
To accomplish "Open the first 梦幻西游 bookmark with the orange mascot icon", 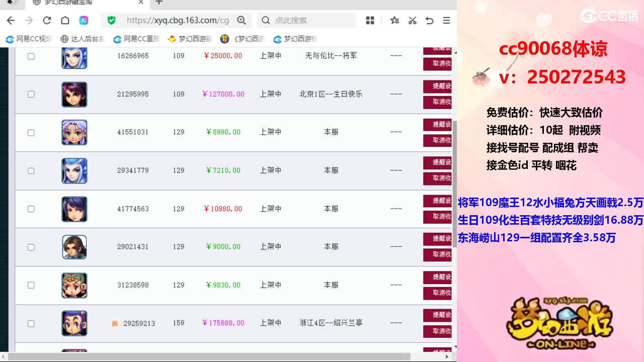I will [x=190, y=39].
